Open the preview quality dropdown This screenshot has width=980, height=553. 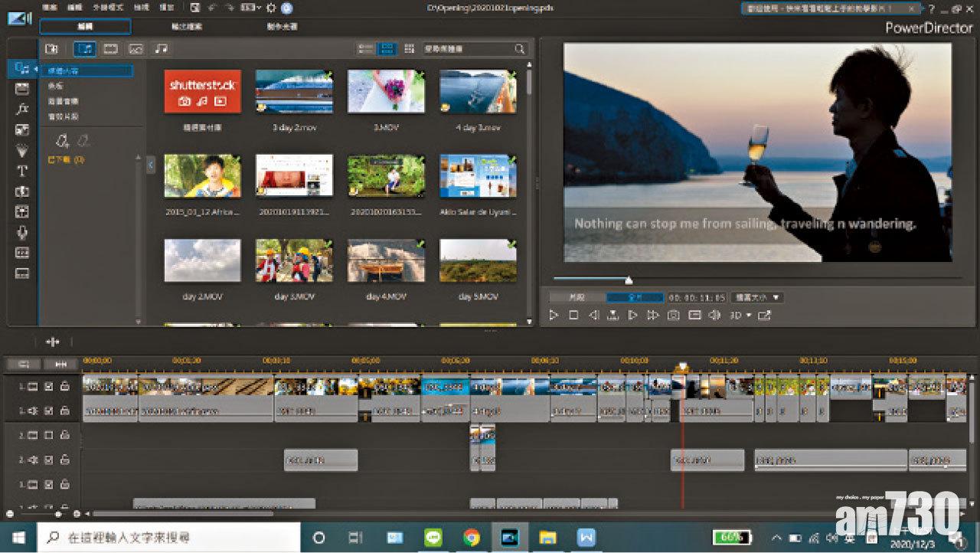(x=756, y=297)
